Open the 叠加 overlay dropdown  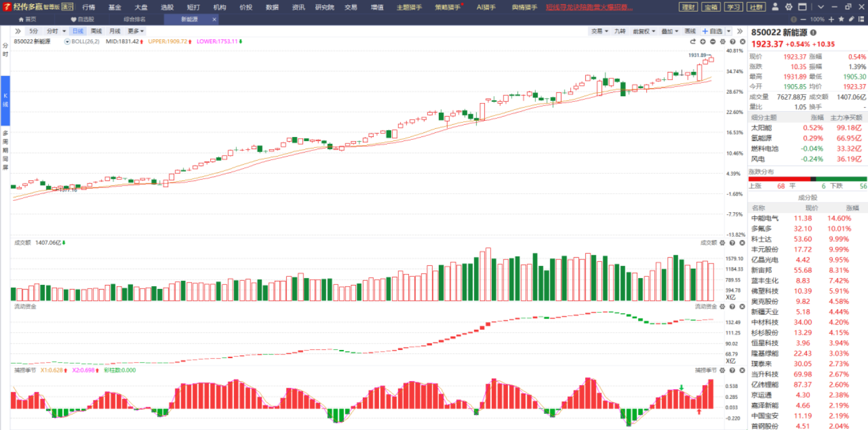[x=669, y=31]
